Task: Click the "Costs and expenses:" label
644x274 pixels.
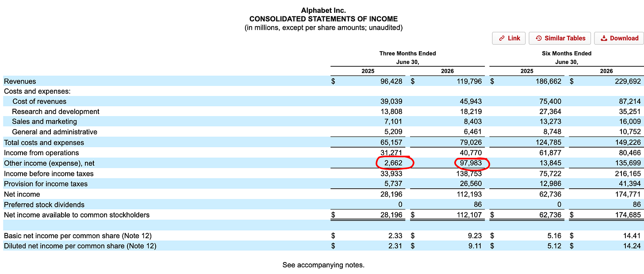Action: pos(37,91)
